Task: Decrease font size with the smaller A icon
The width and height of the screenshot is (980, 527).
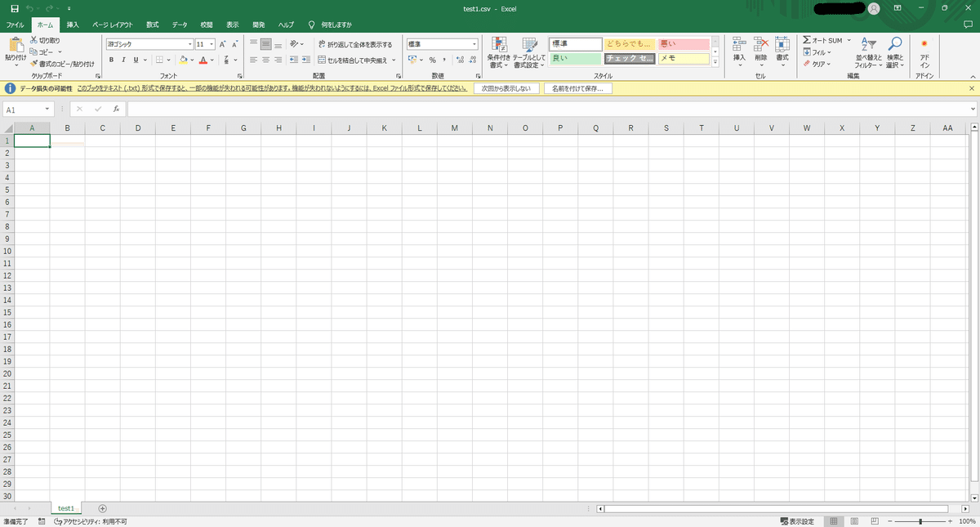Action: pos(234,44)
